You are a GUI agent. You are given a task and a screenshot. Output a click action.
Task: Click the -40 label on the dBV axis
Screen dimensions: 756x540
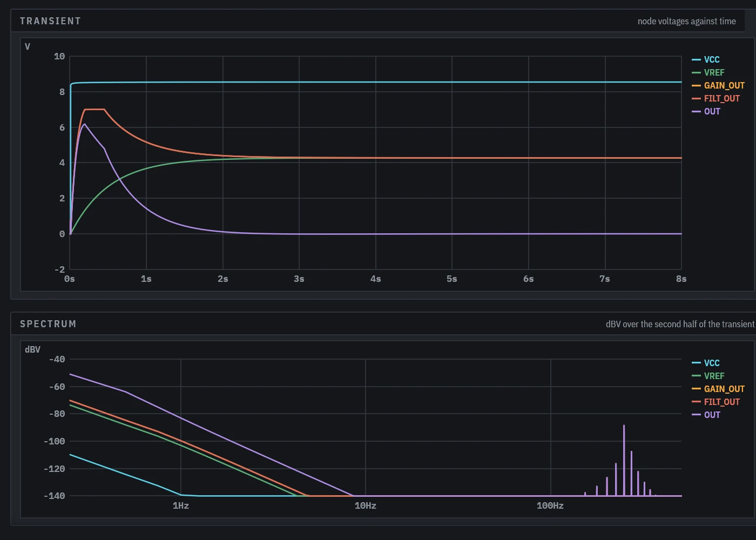(x=57, y=359)
